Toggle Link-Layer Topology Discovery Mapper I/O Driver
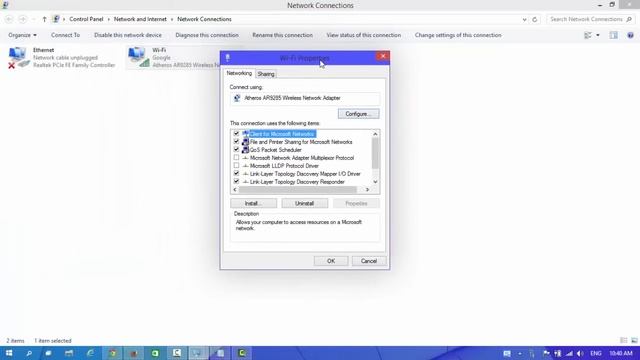640x360 pixels. pos(236,173)
